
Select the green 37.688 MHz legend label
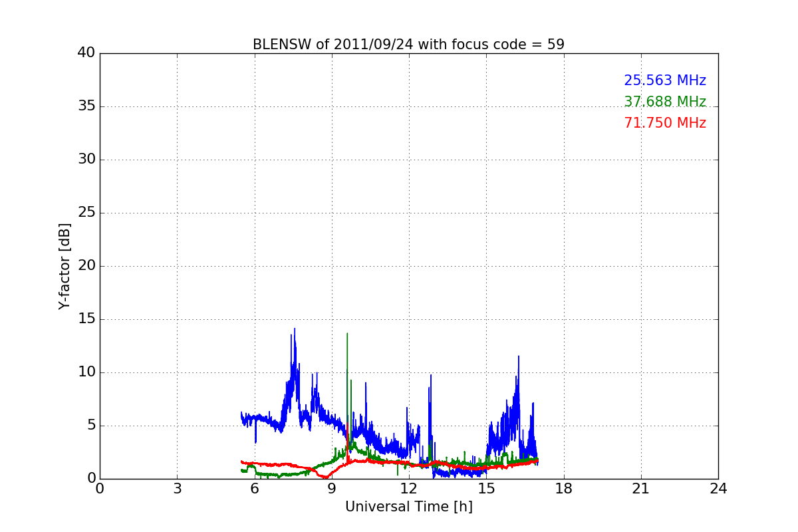(x=665, y=102)
